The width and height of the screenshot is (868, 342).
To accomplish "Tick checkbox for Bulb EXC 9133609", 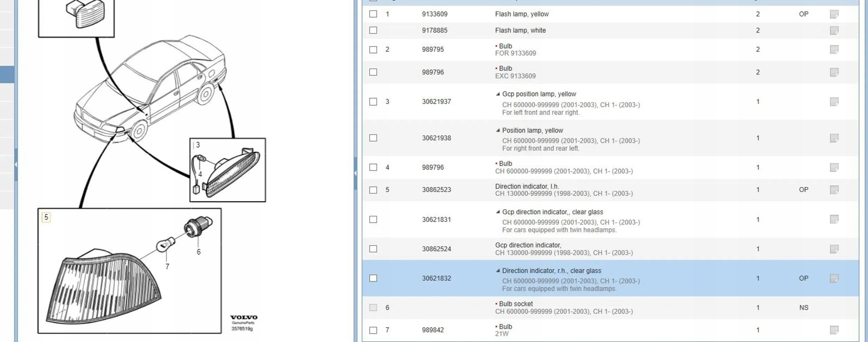I will (373, 72).
